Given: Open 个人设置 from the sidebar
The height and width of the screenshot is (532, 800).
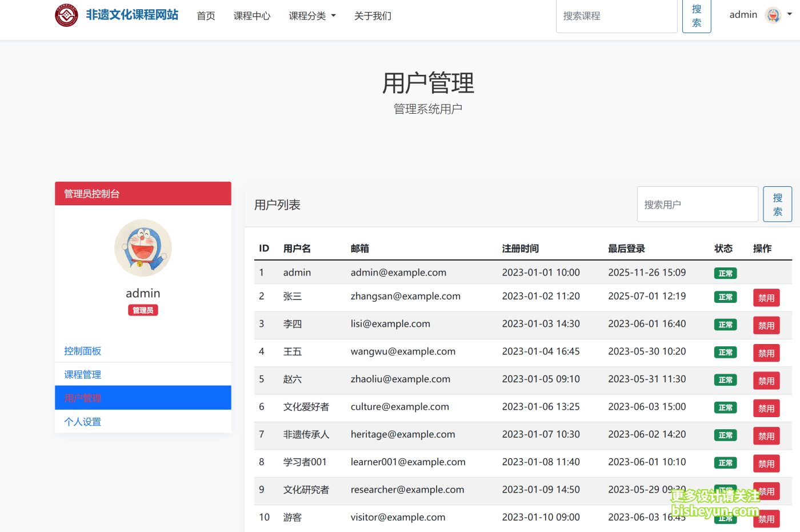Looking at the screenshot, I should click(82, 421).
